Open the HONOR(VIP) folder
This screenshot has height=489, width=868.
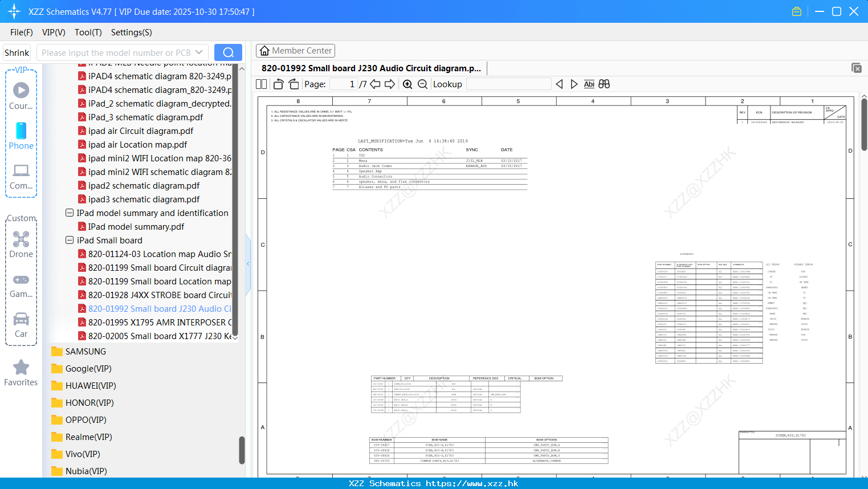click(83, 402)
